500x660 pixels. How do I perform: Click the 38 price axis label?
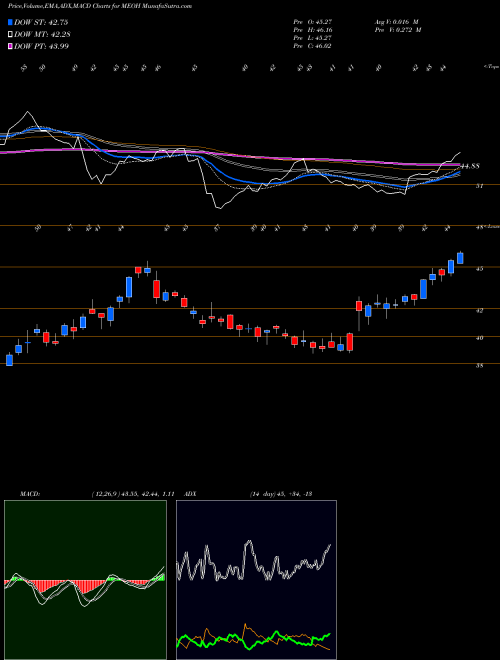tap(479, 366)
